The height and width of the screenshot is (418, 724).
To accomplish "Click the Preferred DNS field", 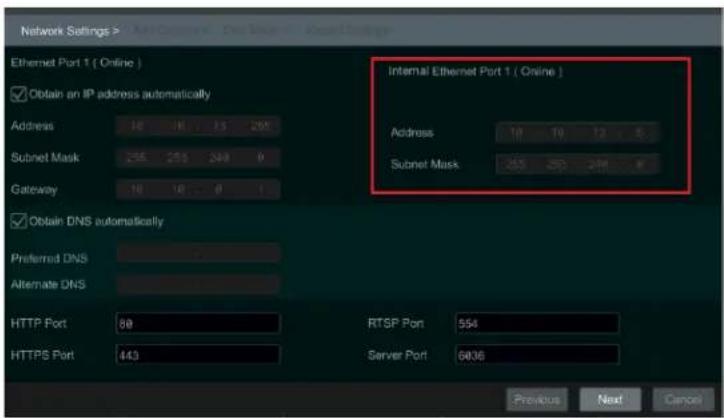I will tap(198, 254).
